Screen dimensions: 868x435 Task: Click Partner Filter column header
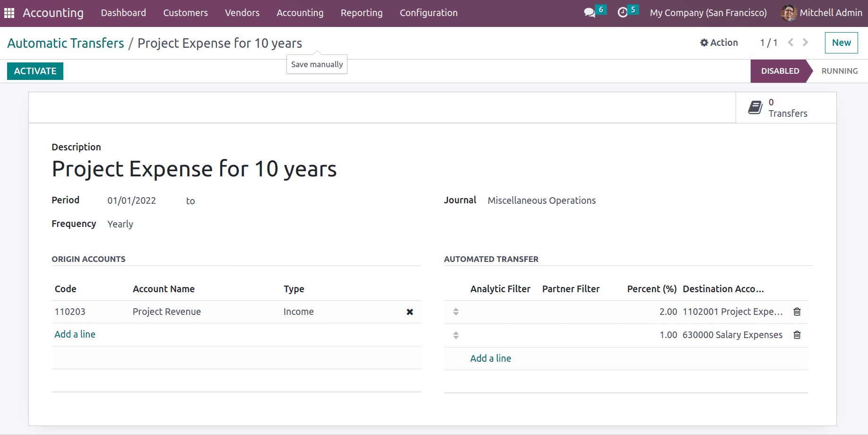click(571, 289)
